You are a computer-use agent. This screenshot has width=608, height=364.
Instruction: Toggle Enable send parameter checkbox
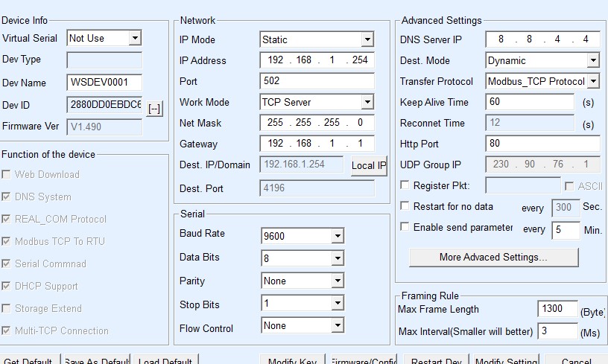pos(405,227)
